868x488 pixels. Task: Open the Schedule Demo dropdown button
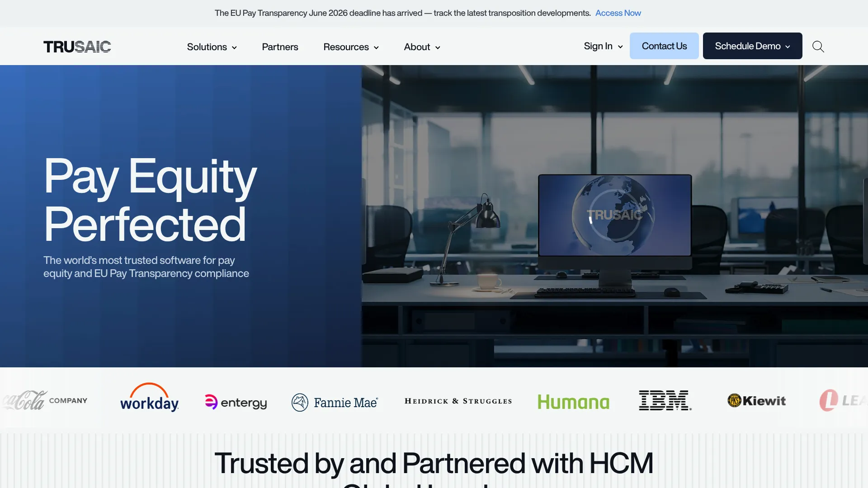(752, 46)
